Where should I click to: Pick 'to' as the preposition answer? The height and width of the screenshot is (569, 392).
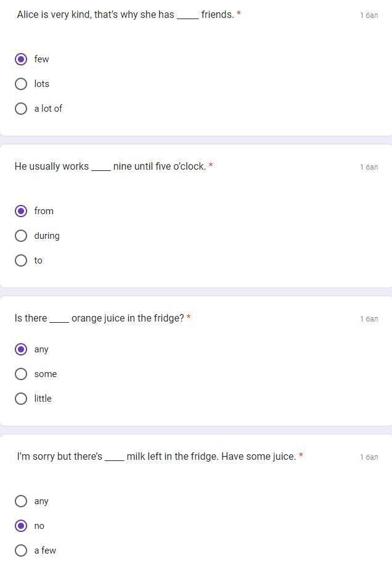pos(21,260)
